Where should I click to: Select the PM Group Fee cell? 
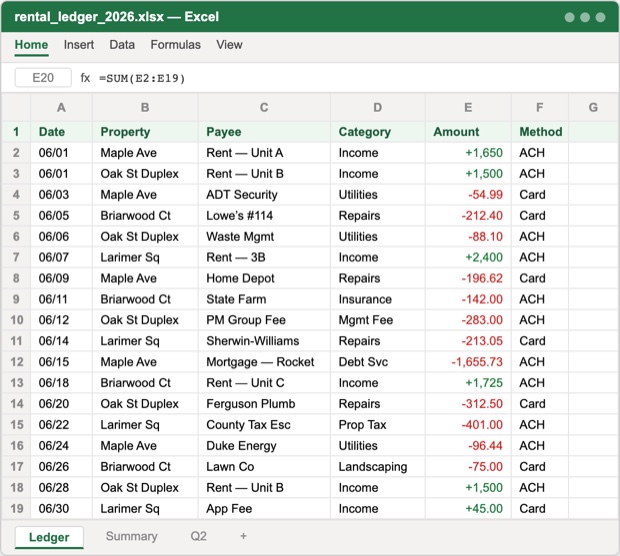coord(264,320)
